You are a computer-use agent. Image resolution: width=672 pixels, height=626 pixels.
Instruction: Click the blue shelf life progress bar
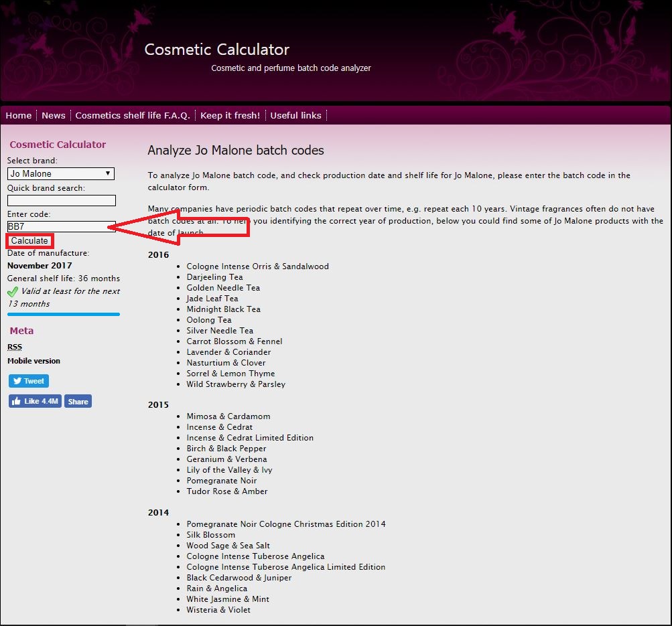(x=64, y=315)
